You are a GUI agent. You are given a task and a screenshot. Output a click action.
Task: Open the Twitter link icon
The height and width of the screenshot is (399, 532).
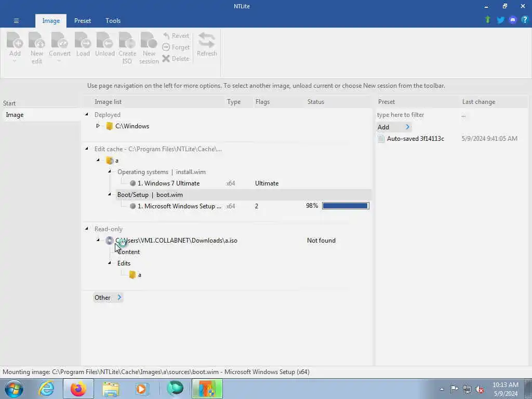point(500,20)
